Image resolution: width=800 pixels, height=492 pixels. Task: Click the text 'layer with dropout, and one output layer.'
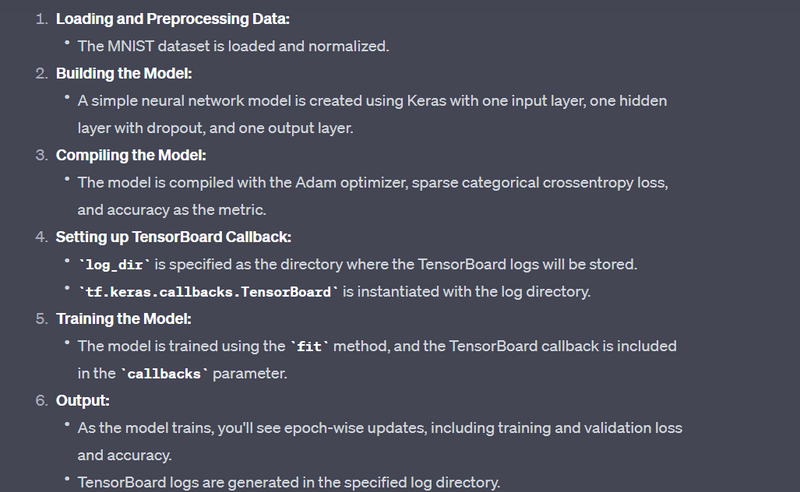point(215,128)
